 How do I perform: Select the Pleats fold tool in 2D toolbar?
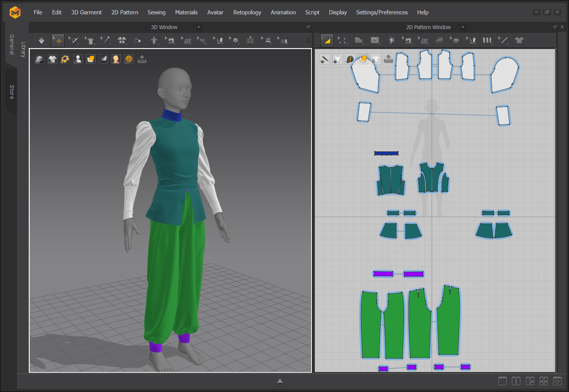click(x=487, y=40)
